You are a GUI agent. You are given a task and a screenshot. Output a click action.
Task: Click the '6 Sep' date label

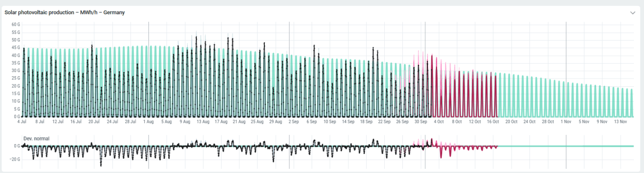[x=311, y=122]
